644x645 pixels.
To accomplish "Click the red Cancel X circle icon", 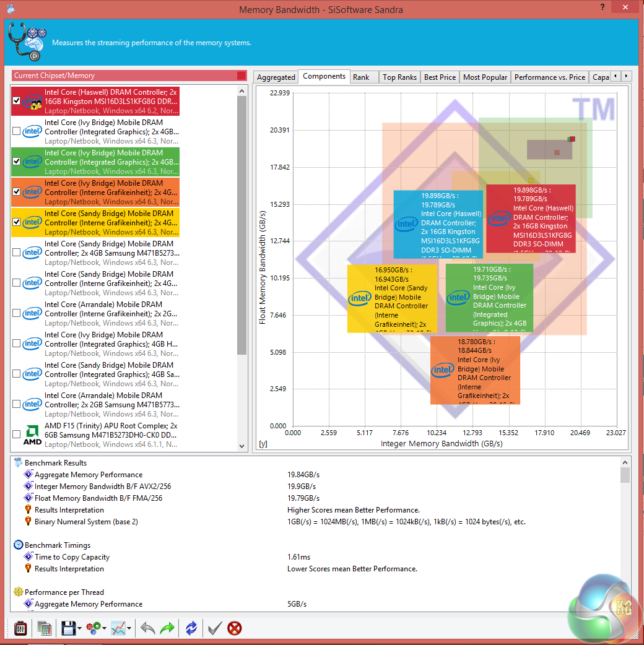I will coord(235,628).
